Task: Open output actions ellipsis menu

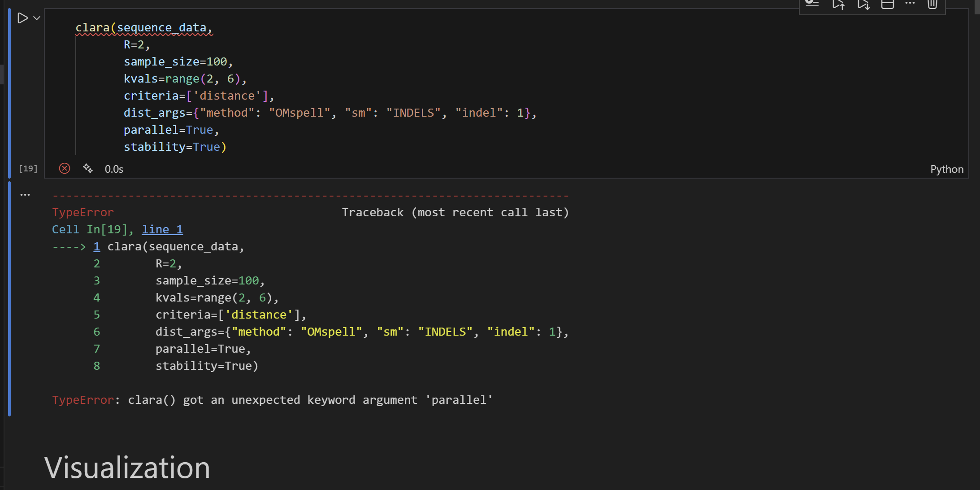Action: (25, 195)
